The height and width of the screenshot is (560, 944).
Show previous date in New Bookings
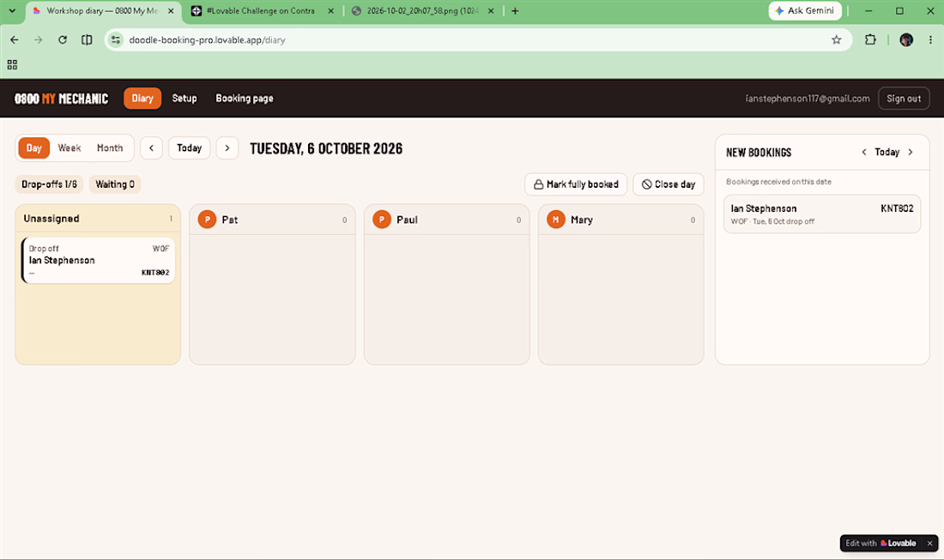pyautogui.click(x=864, y=152)
